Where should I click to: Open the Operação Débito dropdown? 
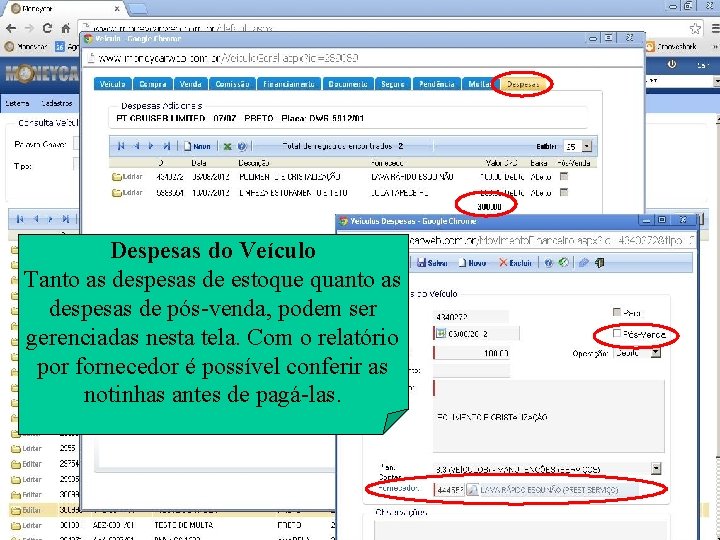(655, 353)
